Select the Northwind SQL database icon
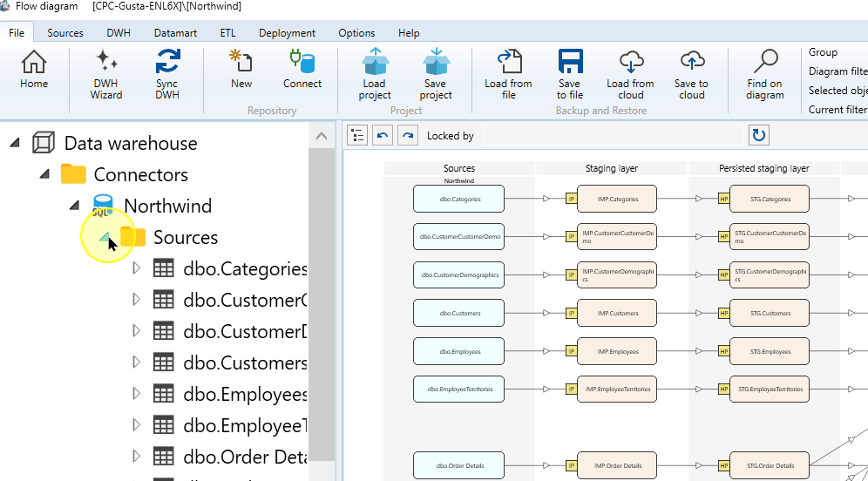Viewport: 868px width, 481px height. coord(103,206)
